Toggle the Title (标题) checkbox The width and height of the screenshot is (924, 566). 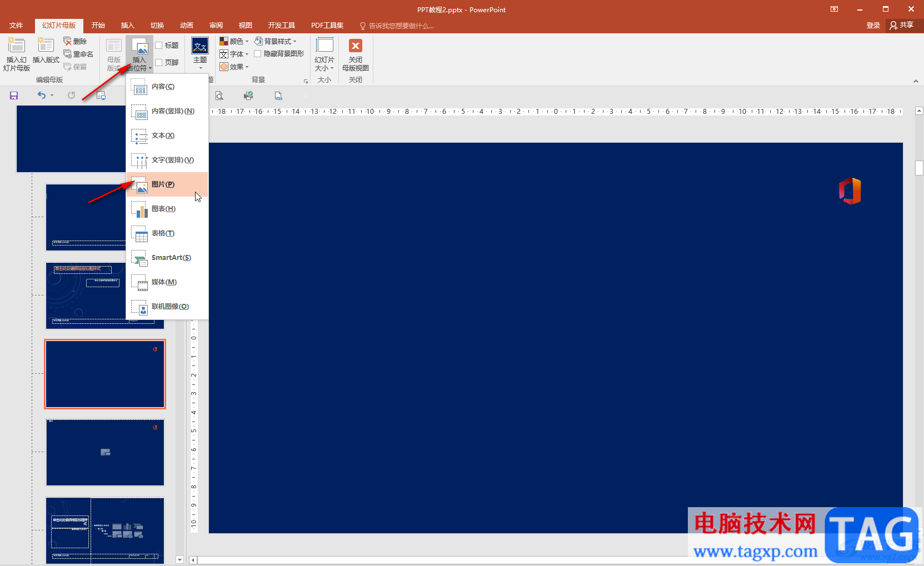(x=159, y=46)
